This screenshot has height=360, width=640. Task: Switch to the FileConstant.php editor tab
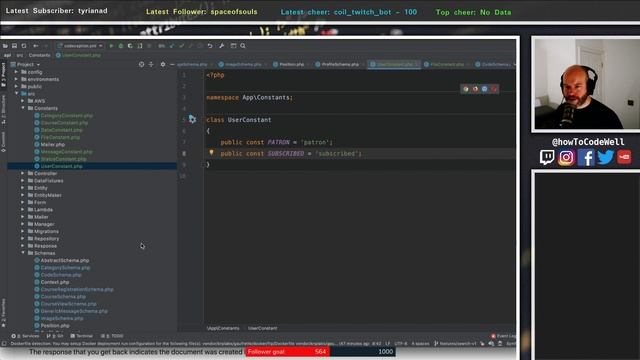tap(444, 64)
